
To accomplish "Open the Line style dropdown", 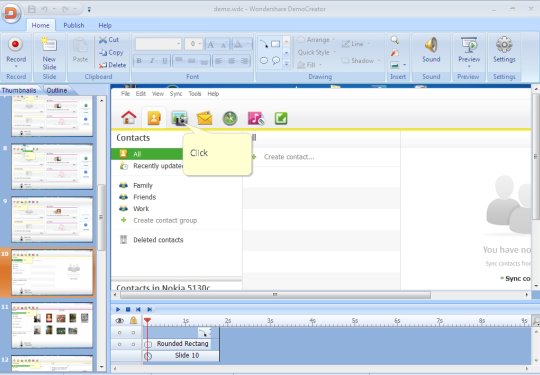I will [356, 44].
